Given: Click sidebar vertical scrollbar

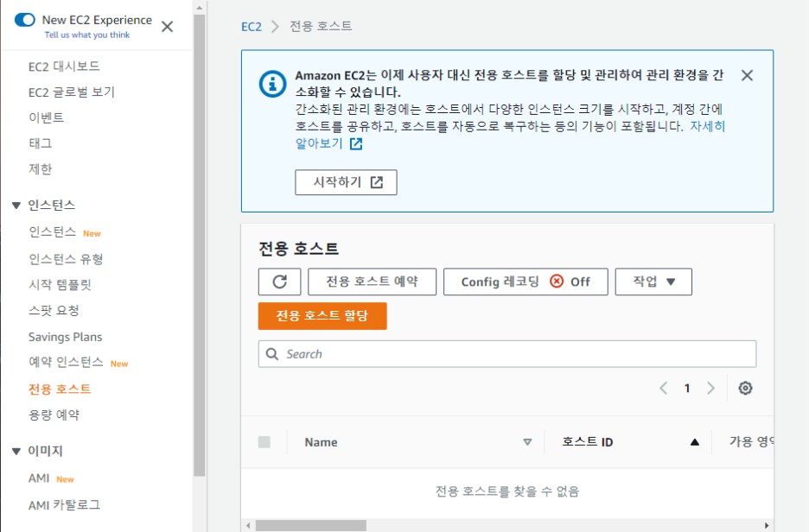Looking at the screenshot, I should click(x=200, y=245).
